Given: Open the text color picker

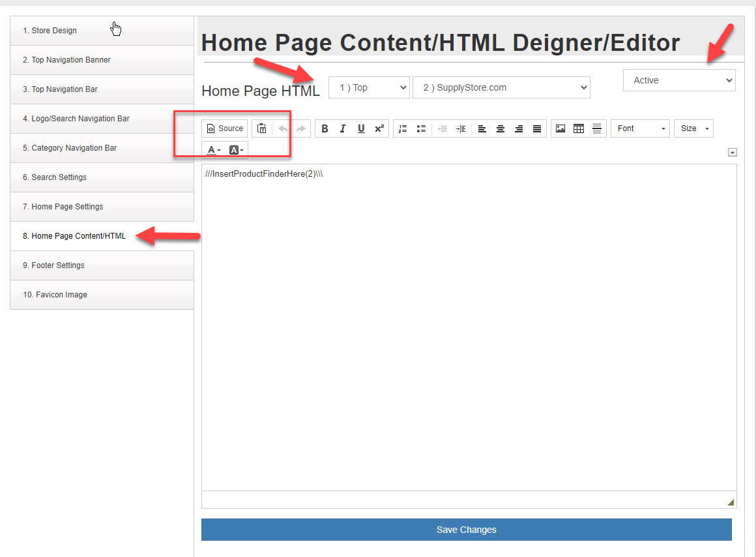Looking at the screenshot, I should pyautogui.click(x=214, y=150).
